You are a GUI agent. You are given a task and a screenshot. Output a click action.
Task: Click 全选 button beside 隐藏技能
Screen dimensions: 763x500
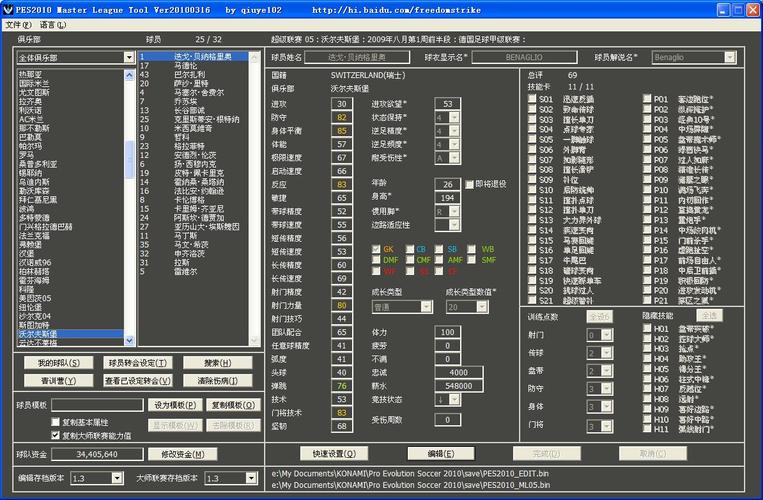coord(709,316)
